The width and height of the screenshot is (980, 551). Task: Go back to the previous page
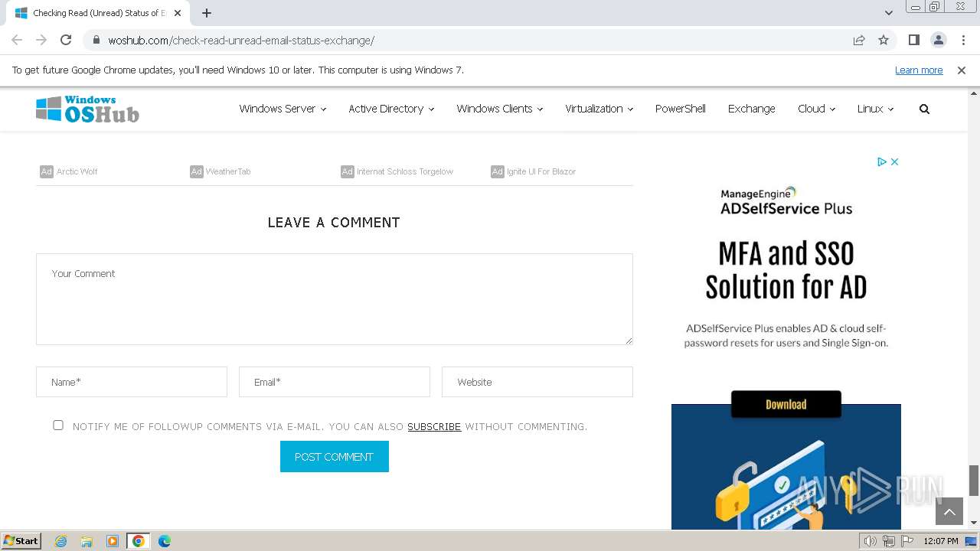click(17, 40)
